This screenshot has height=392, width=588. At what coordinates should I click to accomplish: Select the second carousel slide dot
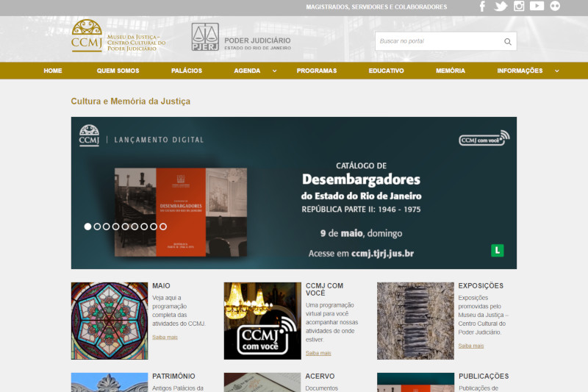coord(97,227)
